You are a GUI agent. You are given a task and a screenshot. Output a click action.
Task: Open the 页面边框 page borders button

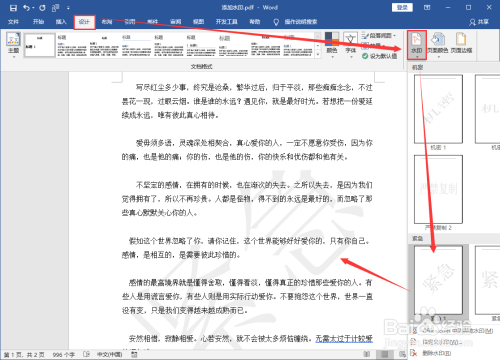[x=461, y=43]
